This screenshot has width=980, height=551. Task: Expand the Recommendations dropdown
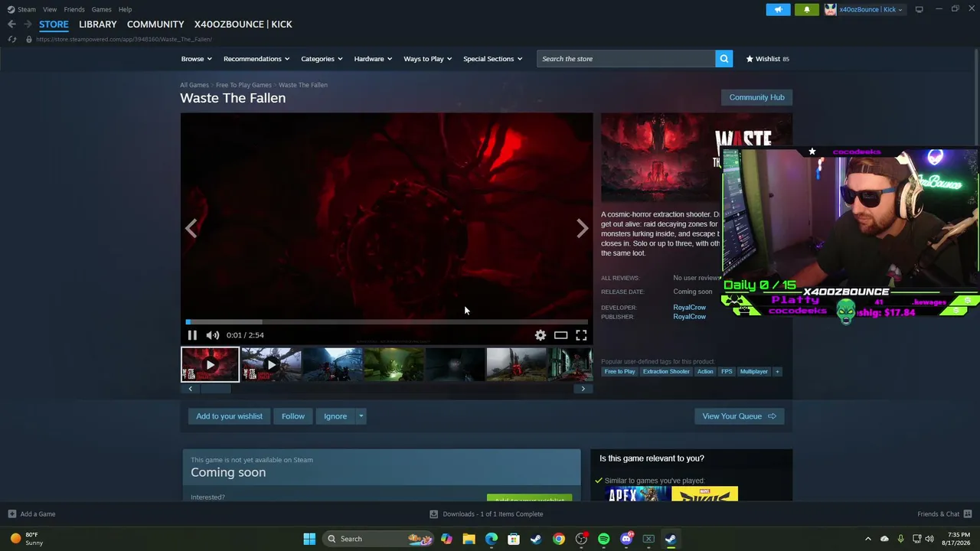click(256, 59)
